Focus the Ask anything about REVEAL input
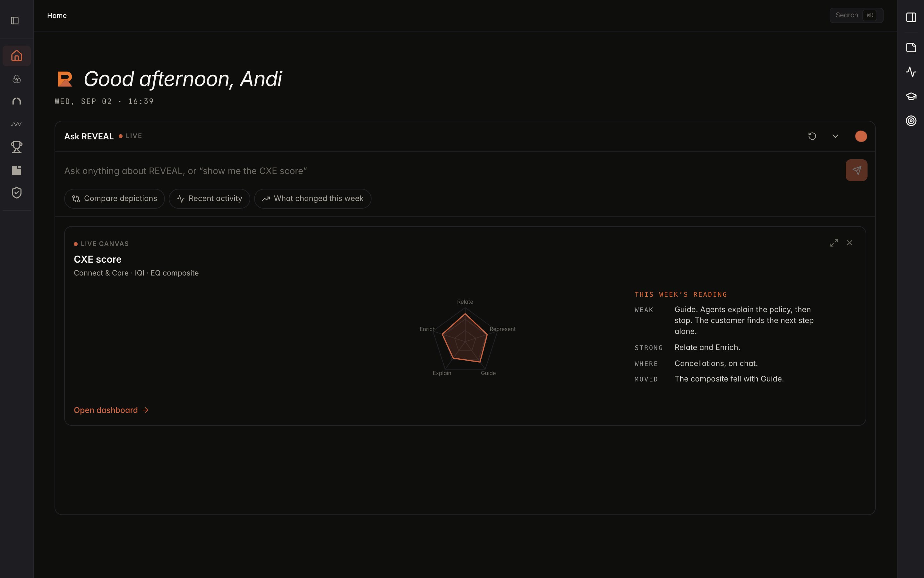924x578 pixels. click(x=450, y=171)
